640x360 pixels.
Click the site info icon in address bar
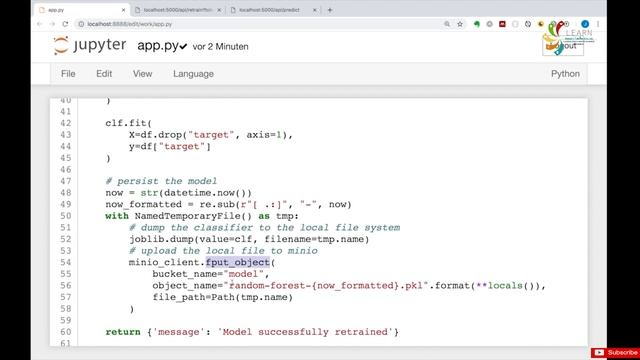[81, 24]
